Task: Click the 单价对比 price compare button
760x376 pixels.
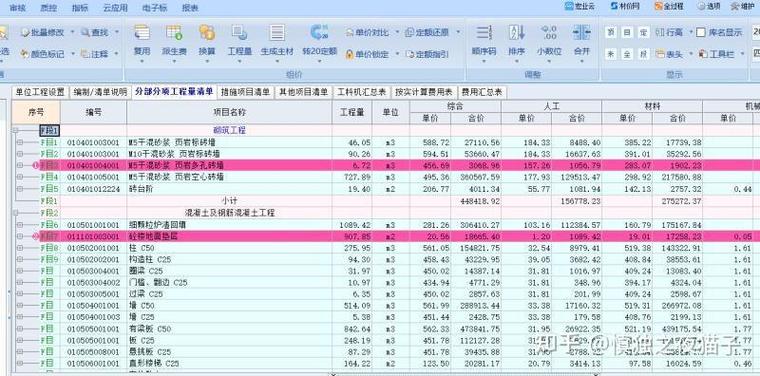Action: 367,32
